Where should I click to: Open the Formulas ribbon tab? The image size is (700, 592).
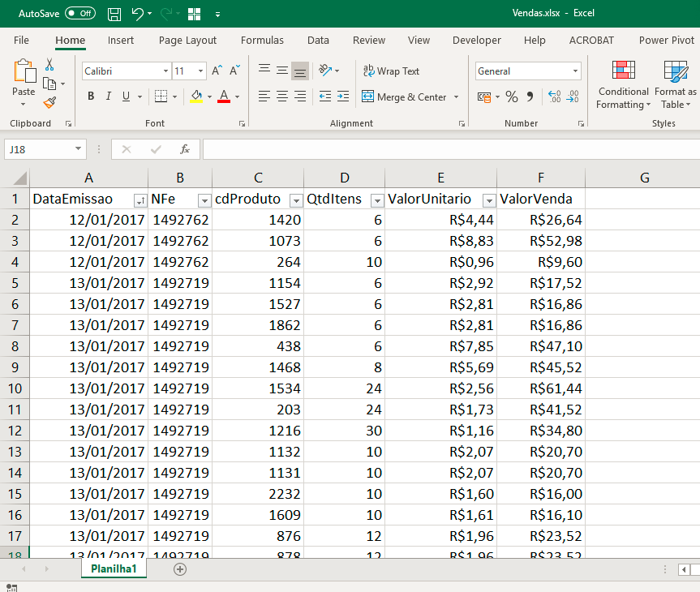(262, 40)
